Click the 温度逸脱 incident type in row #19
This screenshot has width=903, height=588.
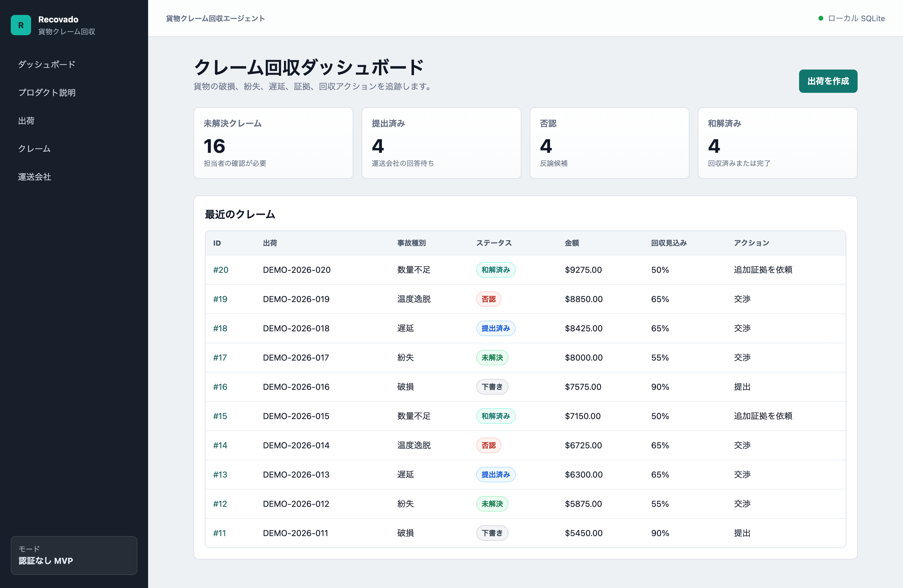(x=414, y=299)
